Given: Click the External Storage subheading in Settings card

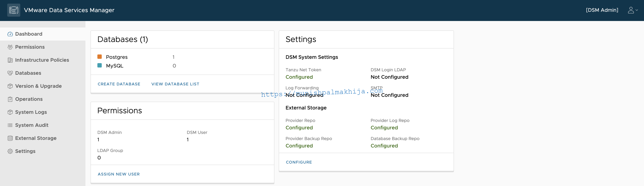Looking at the screenshot, I should (x=306, y=108).
